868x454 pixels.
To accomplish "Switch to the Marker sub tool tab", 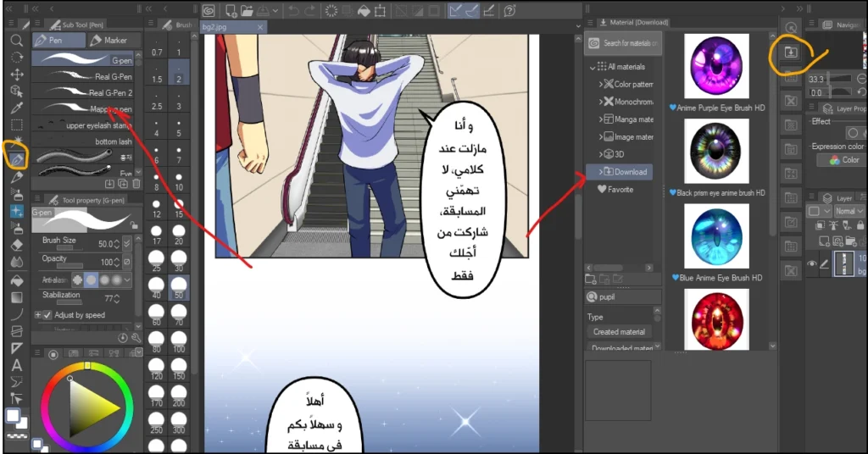I will [114, 41].
